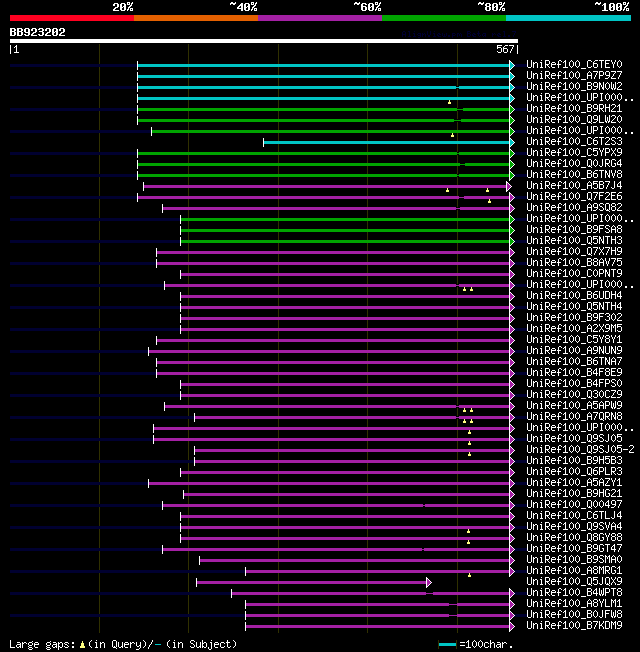Select the UniRef100_Q9SJ05-2 label
This screenshot has height=652, width=640.
point(580,449)
